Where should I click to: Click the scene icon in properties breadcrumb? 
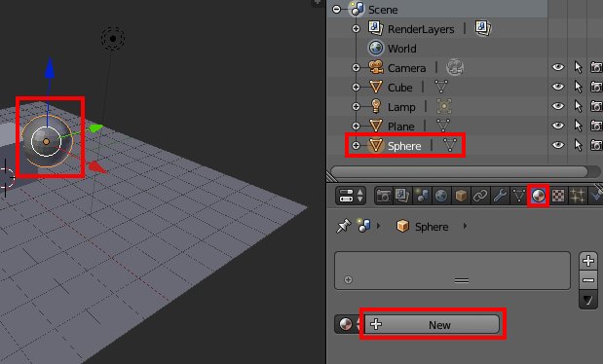pos(363,226)
